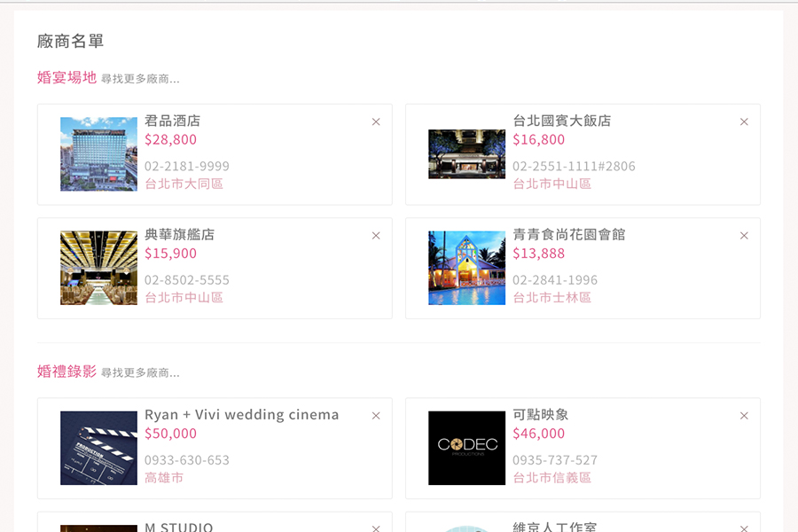Click the 婚宴場地 category heading
Image resolution: width=798 pixels, height=532 pixels.
tap(66, 77)
